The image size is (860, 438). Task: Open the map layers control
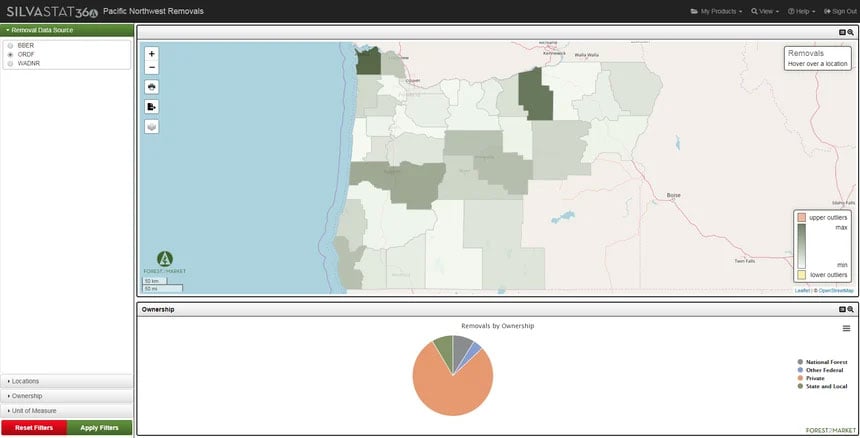152,127
